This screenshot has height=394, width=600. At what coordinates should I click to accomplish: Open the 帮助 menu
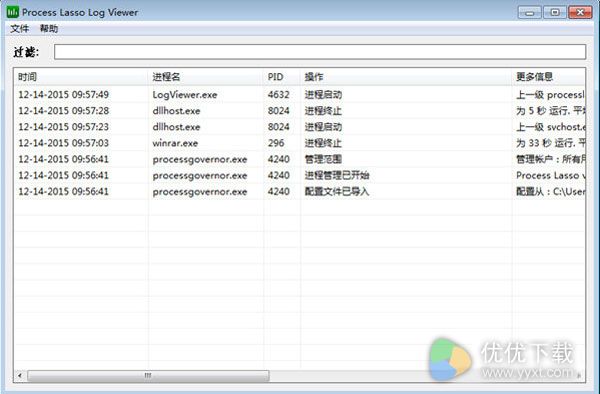49,29
